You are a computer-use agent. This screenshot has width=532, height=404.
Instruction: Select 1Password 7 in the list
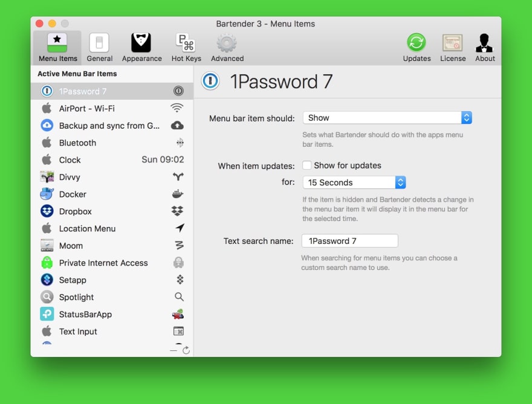112,91
